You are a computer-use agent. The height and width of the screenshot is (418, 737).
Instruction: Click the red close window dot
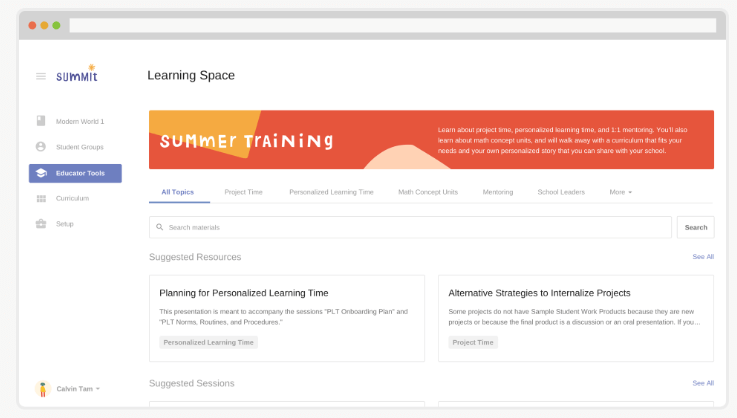[32, 25]
